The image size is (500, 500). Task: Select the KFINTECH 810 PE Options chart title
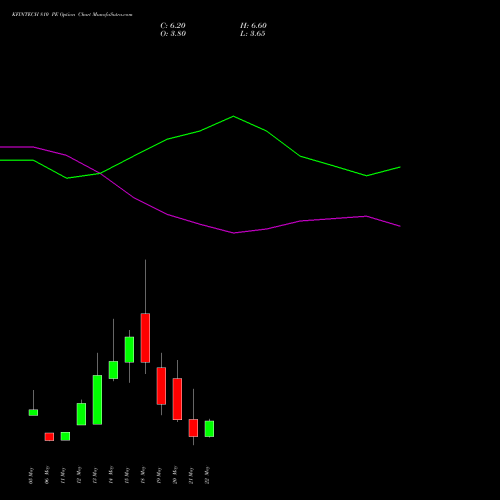(72, 15)
